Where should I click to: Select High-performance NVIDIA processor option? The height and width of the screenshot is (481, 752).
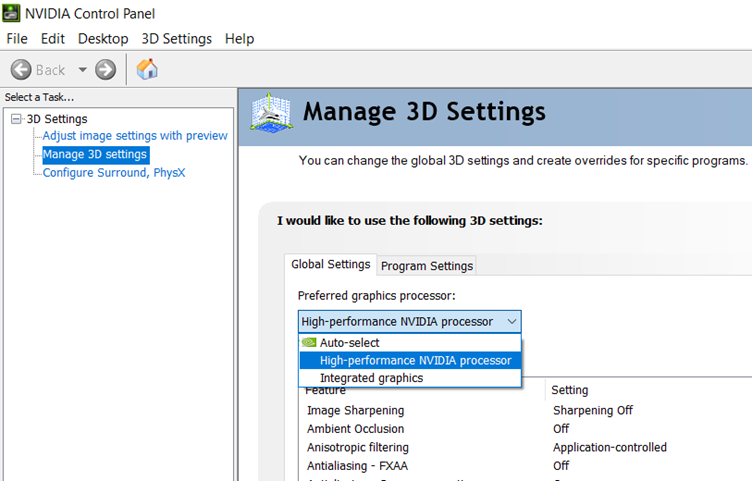click(414, 360)
